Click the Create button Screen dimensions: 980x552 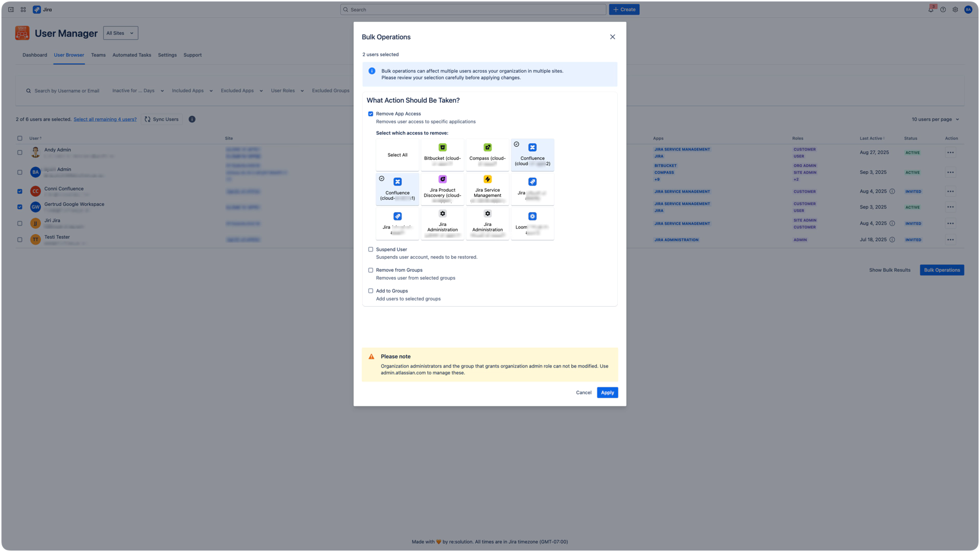[624, 10]
